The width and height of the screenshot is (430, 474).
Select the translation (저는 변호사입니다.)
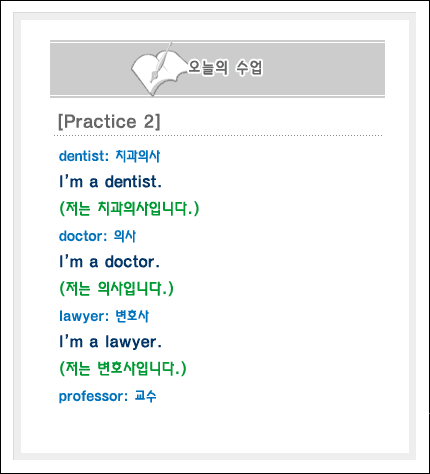[x=123, y=368]
